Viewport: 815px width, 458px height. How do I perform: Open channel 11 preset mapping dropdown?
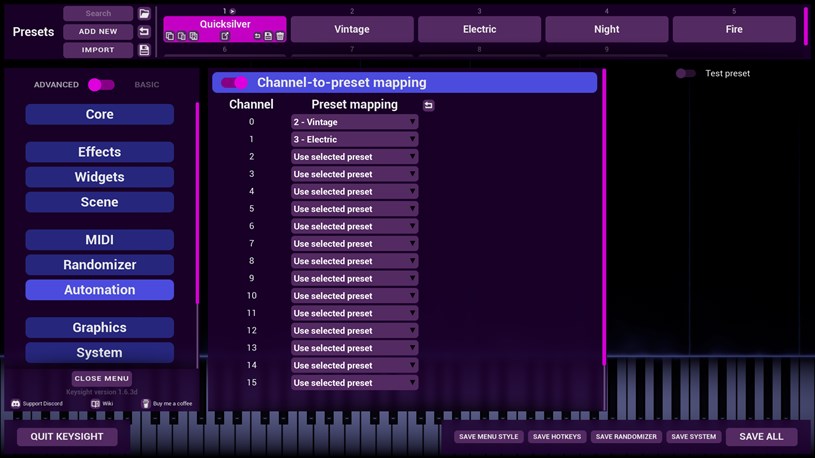tap(354, 313)
